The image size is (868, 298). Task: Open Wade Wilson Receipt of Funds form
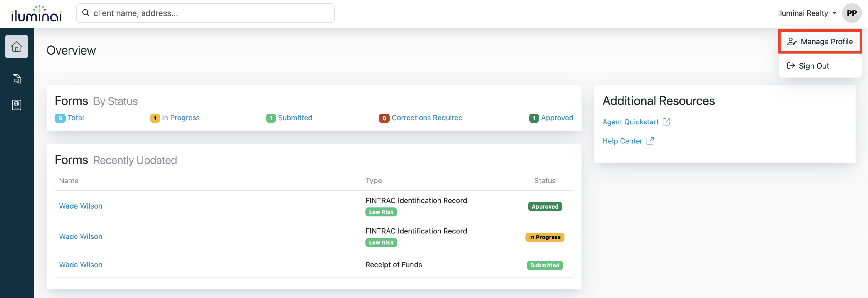point(80,265)
